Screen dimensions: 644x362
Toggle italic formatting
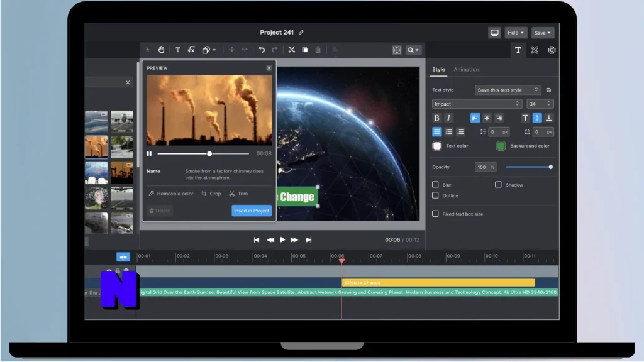[x=448, y=118]
